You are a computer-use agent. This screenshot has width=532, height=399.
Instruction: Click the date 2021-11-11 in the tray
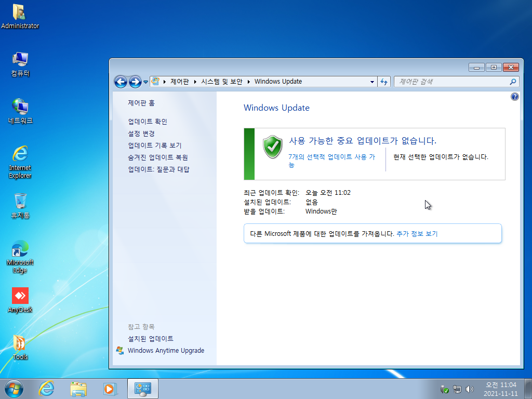pos(501,394)
